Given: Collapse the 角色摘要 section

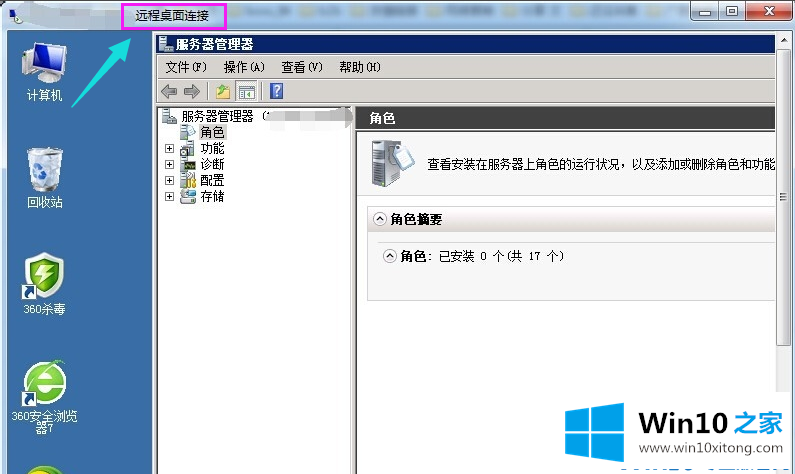Looking at the screenshot, I should pos(379,219).
